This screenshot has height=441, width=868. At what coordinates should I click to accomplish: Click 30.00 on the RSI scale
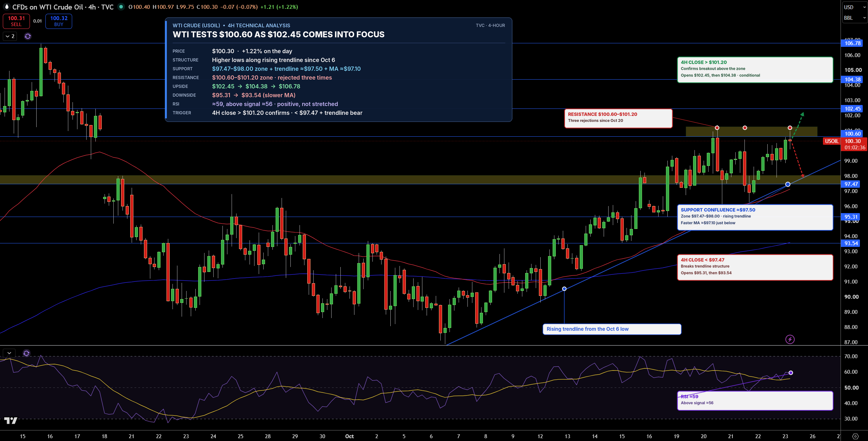click(x=851, y=419)
